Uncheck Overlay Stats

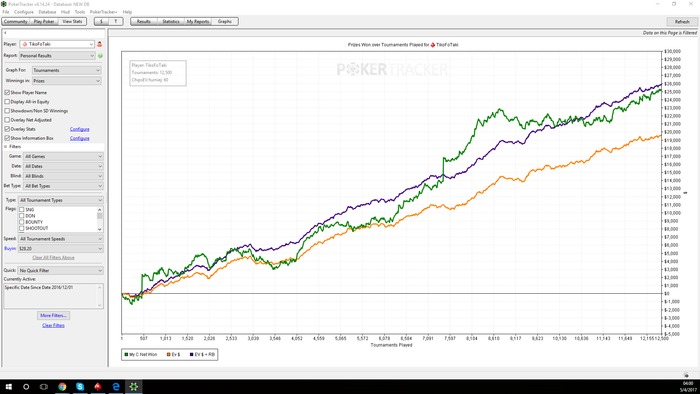(x=7, y=129)
